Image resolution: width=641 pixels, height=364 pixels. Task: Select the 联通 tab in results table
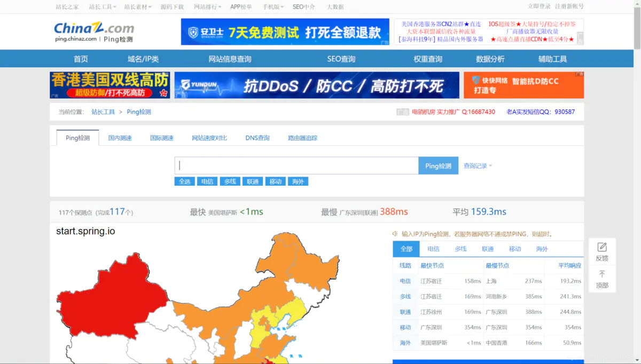pyautogui.click(x=488, y=249)
